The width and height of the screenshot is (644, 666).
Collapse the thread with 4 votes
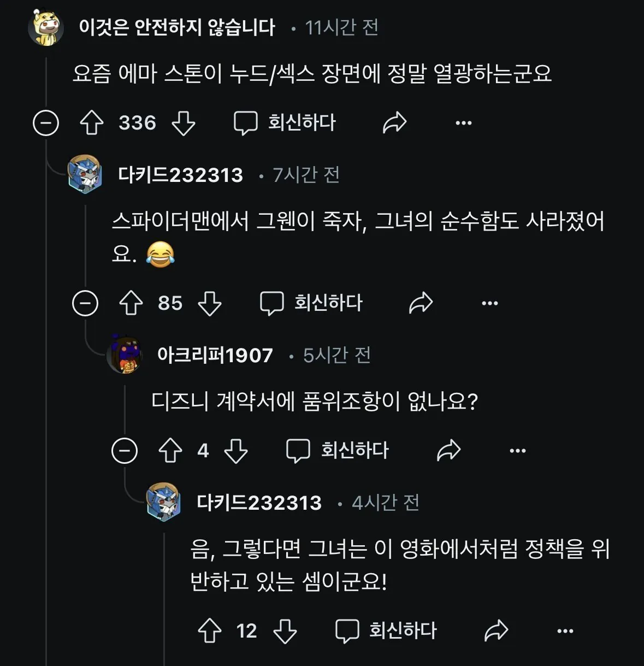(x=125, y=451)
